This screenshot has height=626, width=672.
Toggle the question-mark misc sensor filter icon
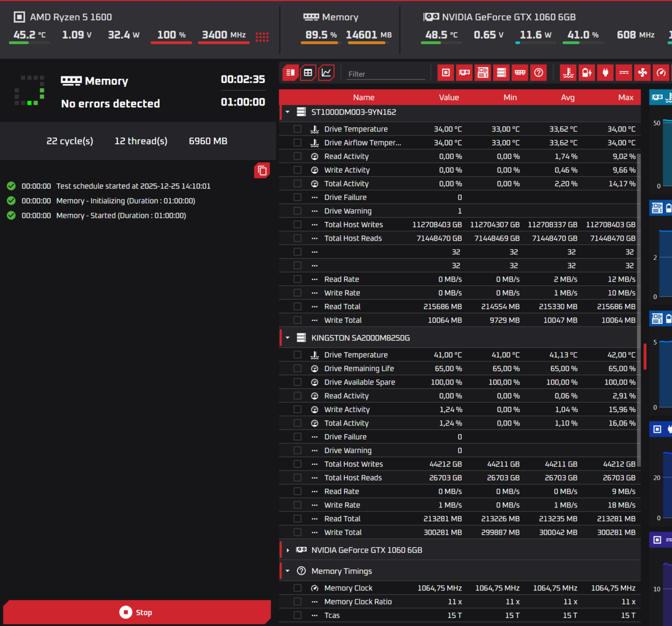tap(538, 72)
